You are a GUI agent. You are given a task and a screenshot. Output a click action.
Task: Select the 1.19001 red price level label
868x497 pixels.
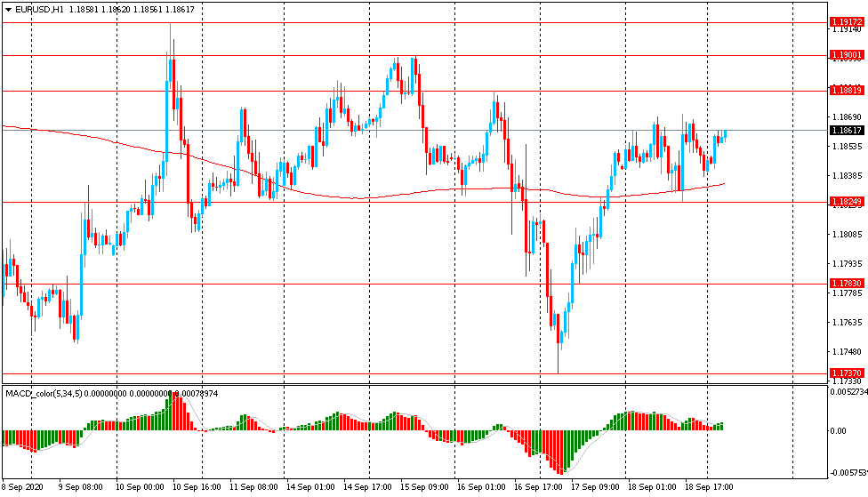tap(847, 55)
